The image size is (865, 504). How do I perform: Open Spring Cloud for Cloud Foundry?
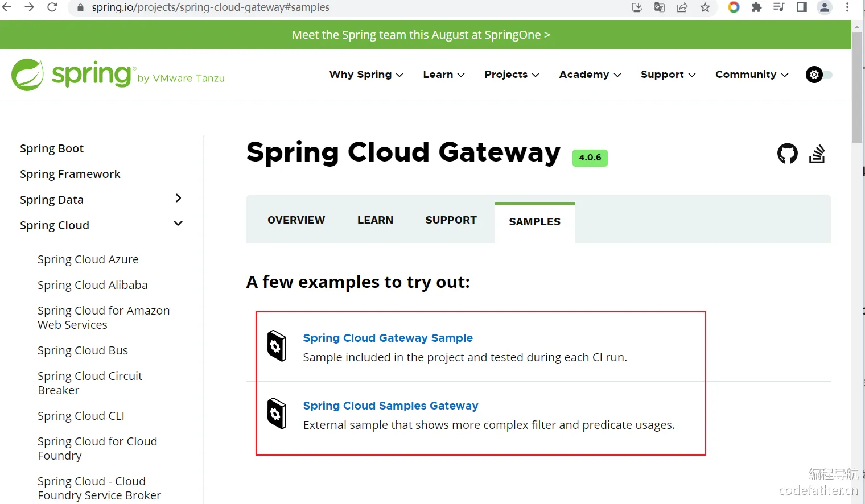click(x=97, y=449)
